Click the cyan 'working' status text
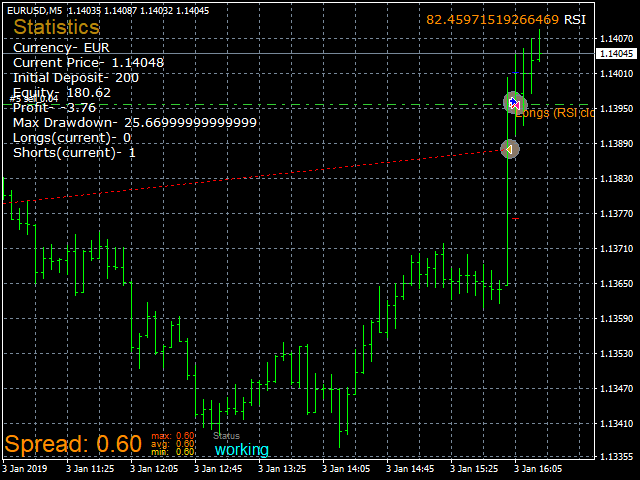 coord(242,449)
